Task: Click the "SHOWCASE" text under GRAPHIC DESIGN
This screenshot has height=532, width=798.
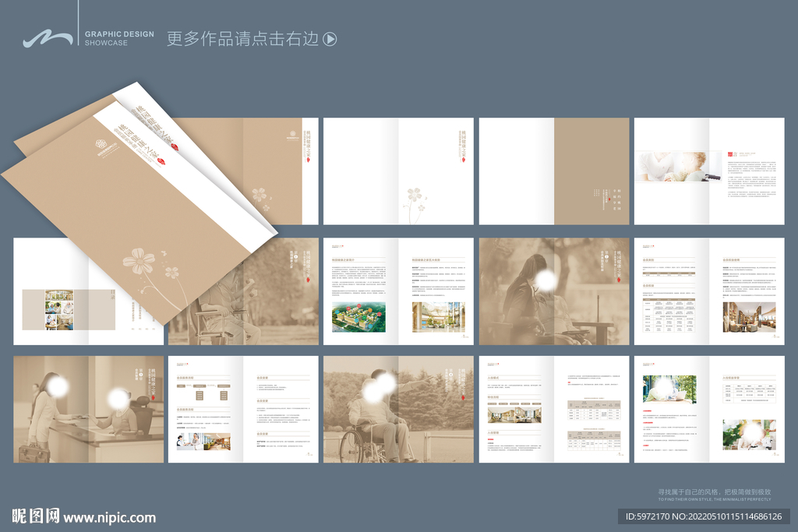Action: pyautogui.click(x=106, y=44)
